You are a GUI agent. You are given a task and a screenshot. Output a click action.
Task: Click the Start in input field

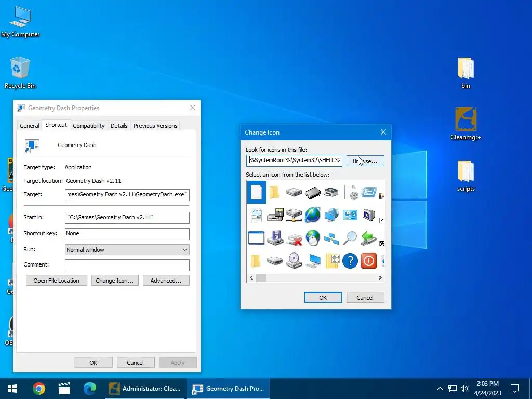[x=127, y=218]
